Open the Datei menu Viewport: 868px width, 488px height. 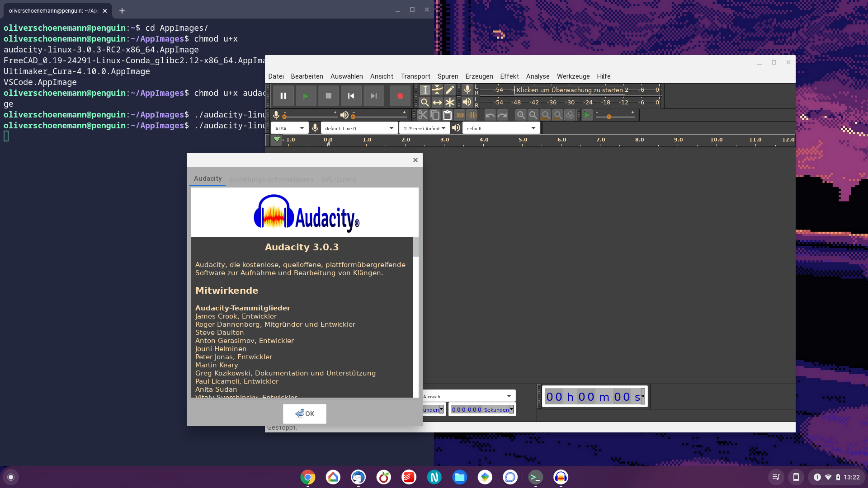(x=276, y=76)
